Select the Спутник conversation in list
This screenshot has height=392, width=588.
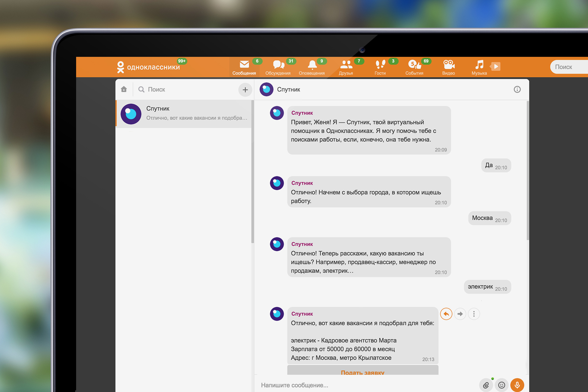pyautogui.click(x=184, y=114)
